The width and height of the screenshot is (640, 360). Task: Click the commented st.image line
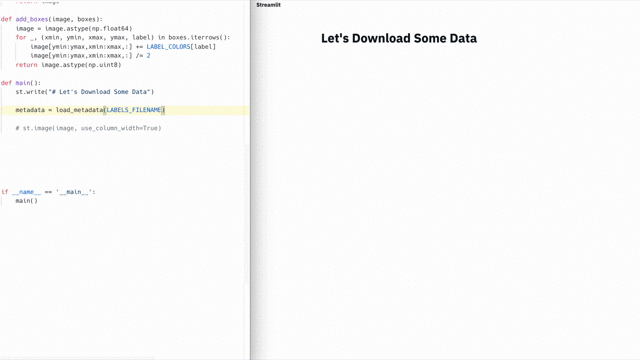click(89, 128)
